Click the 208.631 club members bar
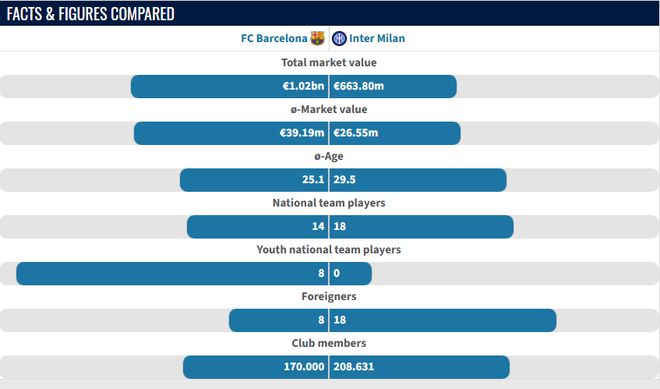Screen dimensions: 660x389 pyautogui.click(x=420, y=367)
